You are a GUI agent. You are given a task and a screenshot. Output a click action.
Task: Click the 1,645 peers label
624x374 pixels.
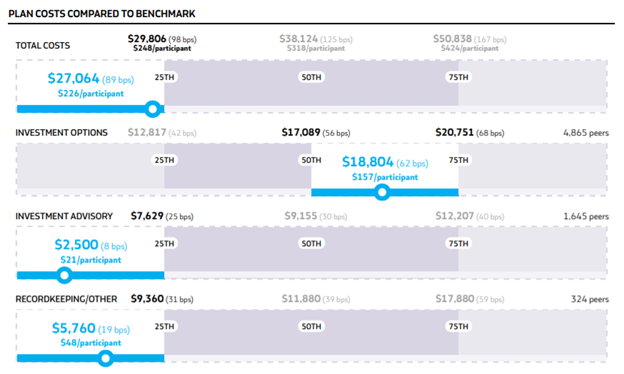tap(586, 216)
